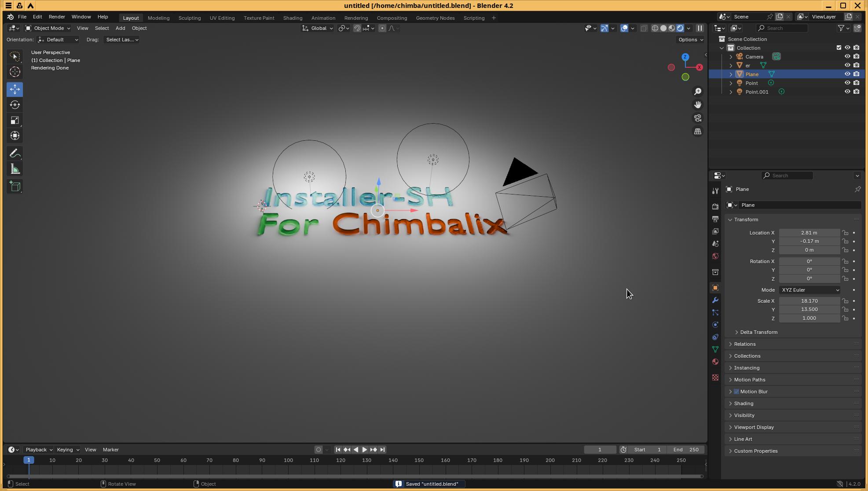The width and height of the screenshot is (868, 491).
Task: Select the Scale tool
Action: [15, 120]
